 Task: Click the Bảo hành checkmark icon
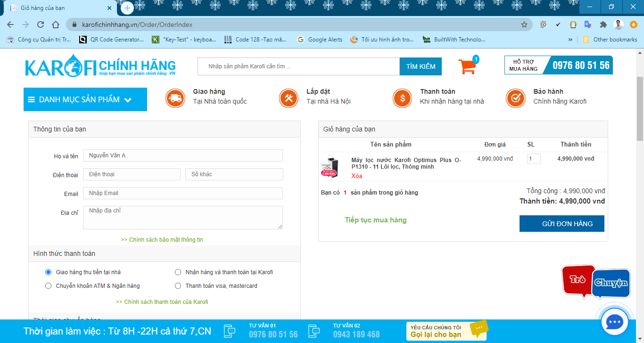515,98
